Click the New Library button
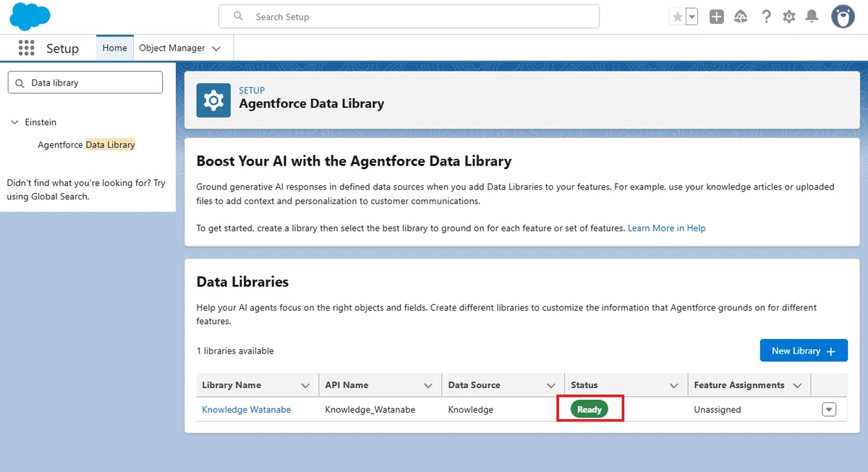The image size is (868, 472). coord(804,351)
